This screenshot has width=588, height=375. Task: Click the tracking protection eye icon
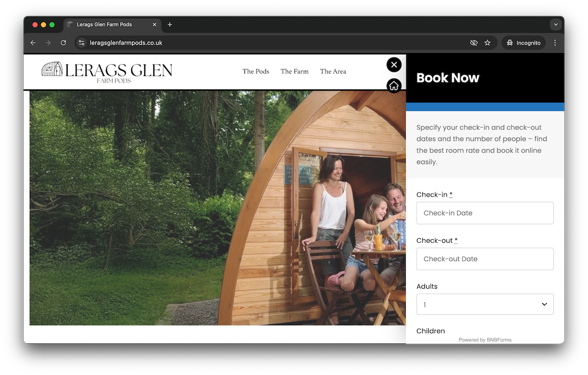[473, 43]
